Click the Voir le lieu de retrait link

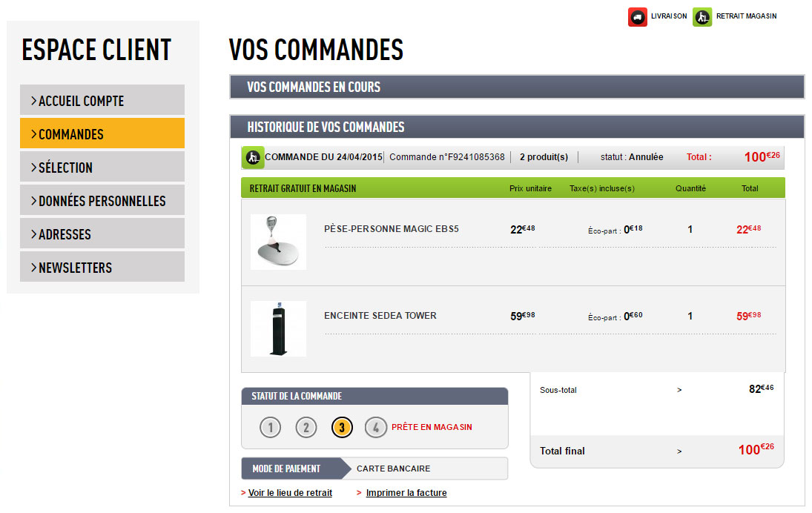(290, 493)
